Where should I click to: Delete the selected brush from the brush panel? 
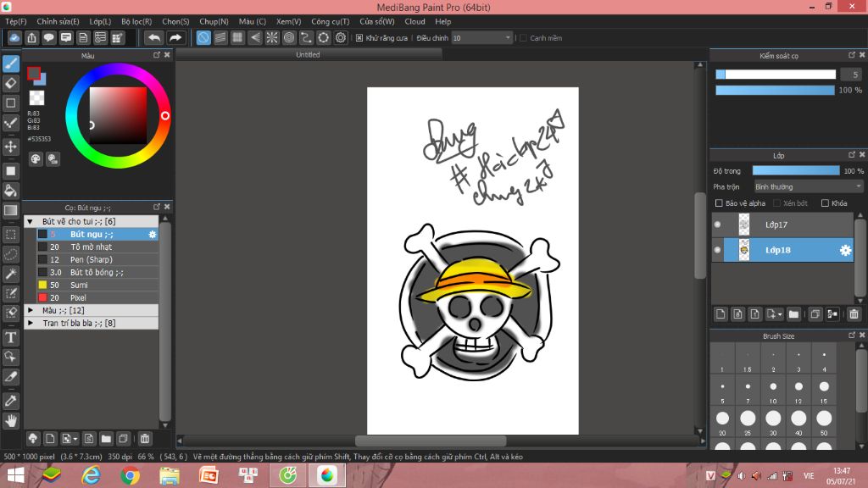point(144,439)
